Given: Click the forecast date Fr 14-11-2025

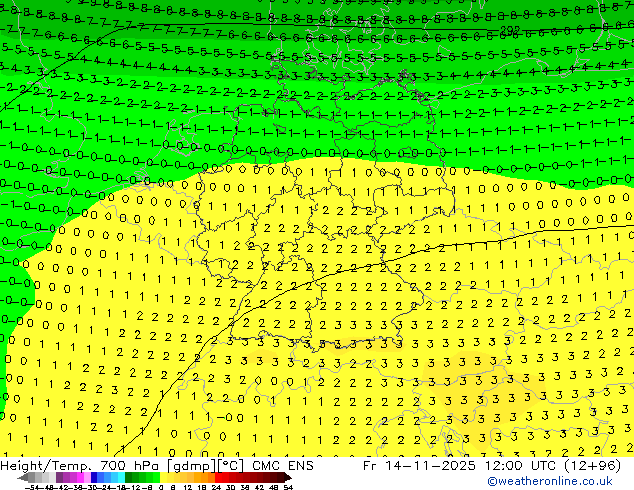Looking at the screenshot, I should (x=419, y=466).
